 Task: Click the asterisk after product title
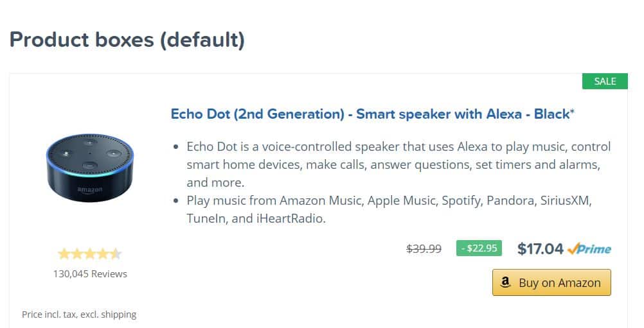[x=572, y=111]
